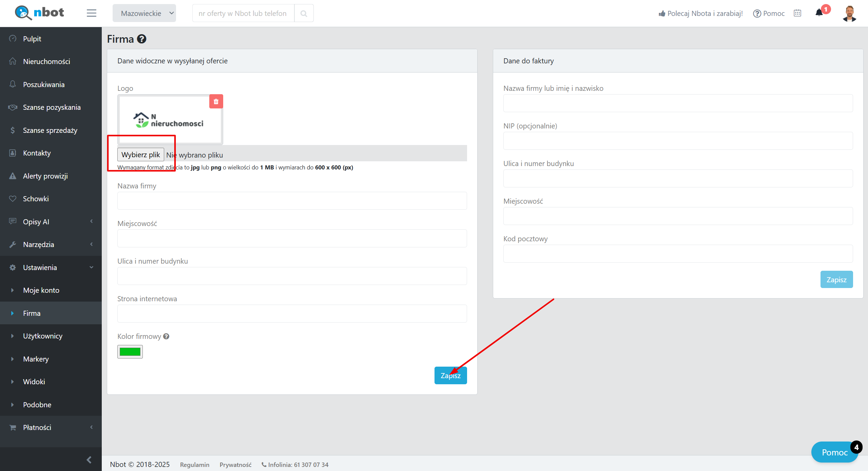Open the user avatar profile menu
Image resolution: width=868 pixels, height=471 pixels.
849,13
